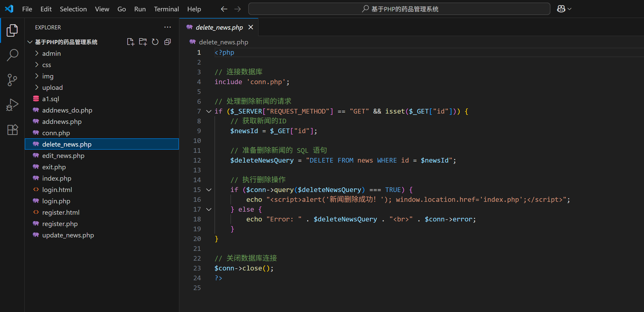644x312 pixels.
Task: Click $deleteNewsQuery variable on line 12
Action: point(262,160)
